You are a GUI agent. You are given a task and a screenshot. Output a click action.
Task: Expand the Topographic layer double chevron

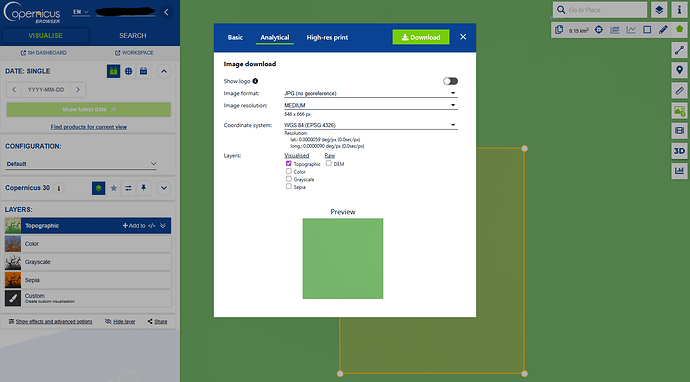pyautogui.click(x=163, y=226)
